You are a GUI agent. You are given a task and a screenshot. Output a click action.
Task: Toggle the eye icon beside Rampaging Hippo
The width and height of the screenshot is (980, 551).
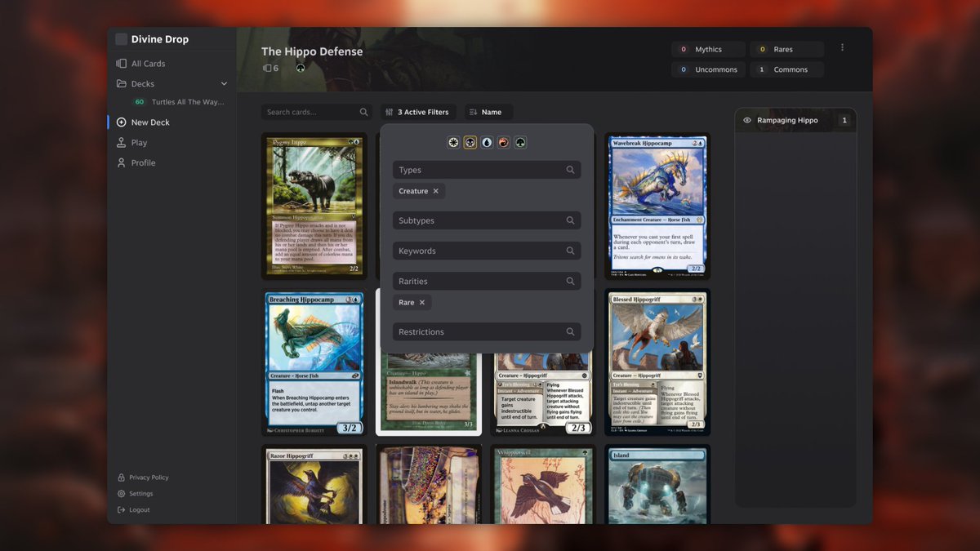(746, 121)
